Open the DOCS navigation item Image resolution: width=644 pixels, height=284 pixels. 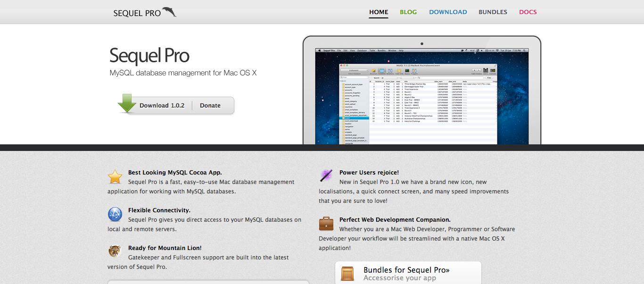coord(528,12)
